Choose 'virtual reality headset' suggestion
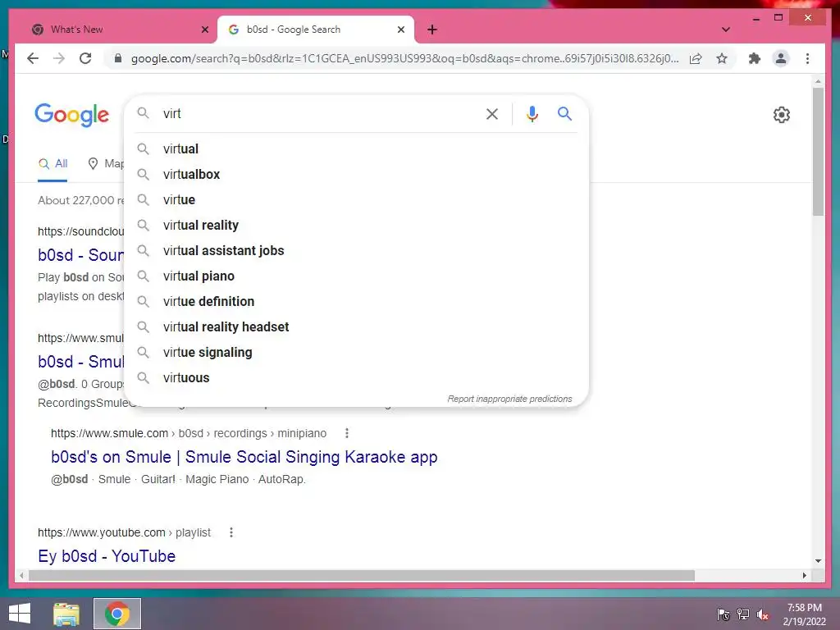The image size is (840, 630). [x=356, y=326]
